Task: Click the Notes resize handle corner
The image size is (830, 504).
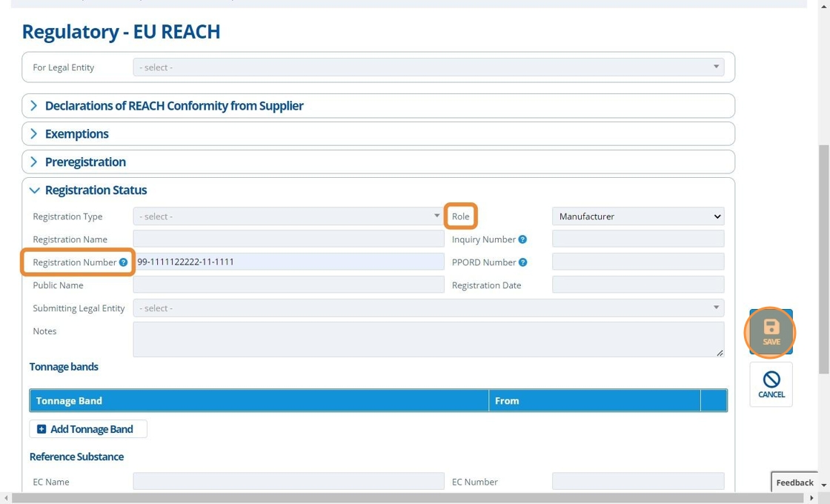Action: click(720, 353)
